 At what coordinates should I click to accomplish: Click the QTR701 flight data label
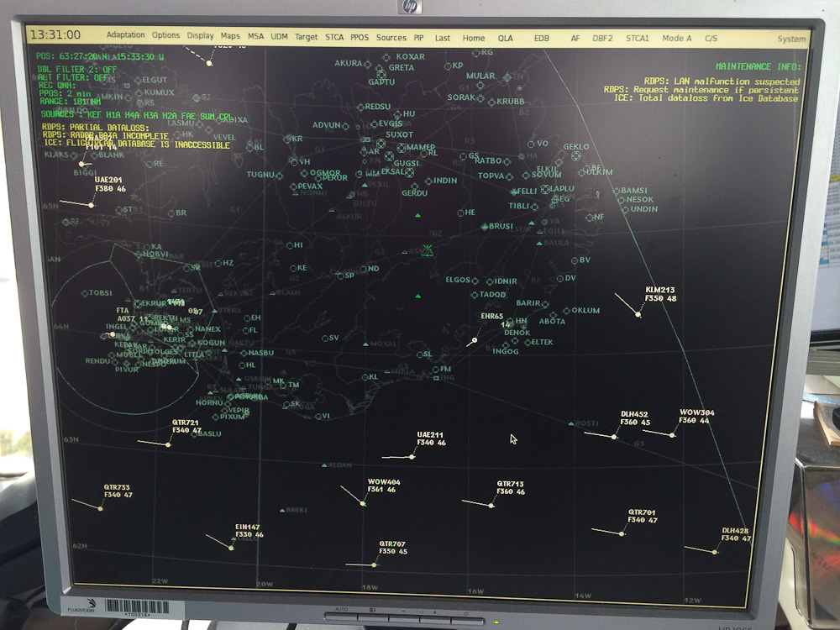click(643, 516)
